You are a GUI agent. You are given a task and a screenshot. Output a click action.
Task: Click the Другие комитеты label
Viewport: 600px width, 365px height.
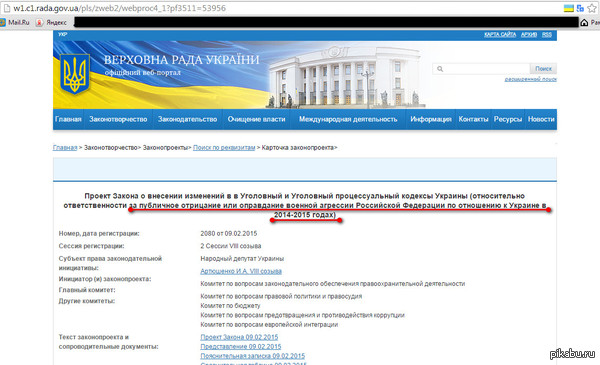click(x=87, y=301)
